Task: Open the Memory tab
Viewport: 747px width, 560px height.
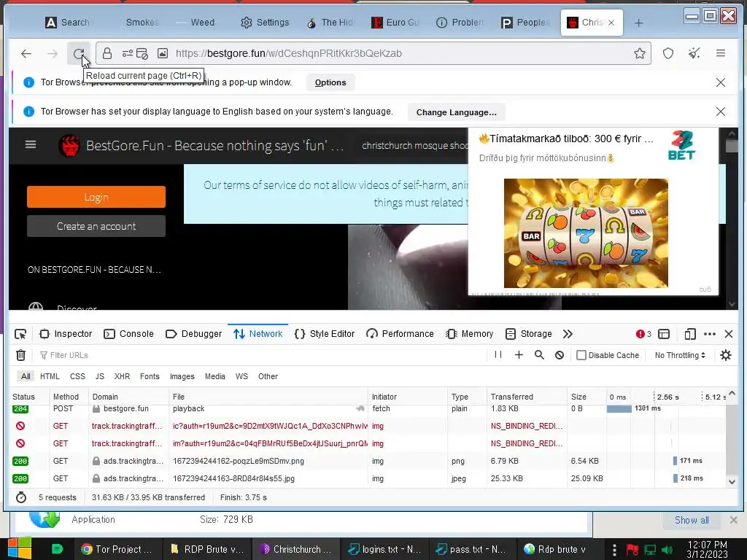Action: click(x=469, y=334)
